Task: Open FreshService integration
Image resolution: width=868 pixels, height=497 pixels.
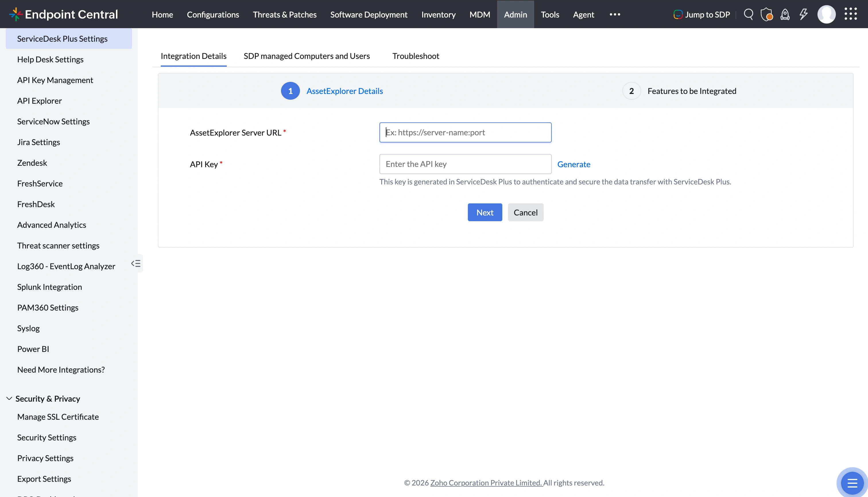Action: [x=40, y=184]
